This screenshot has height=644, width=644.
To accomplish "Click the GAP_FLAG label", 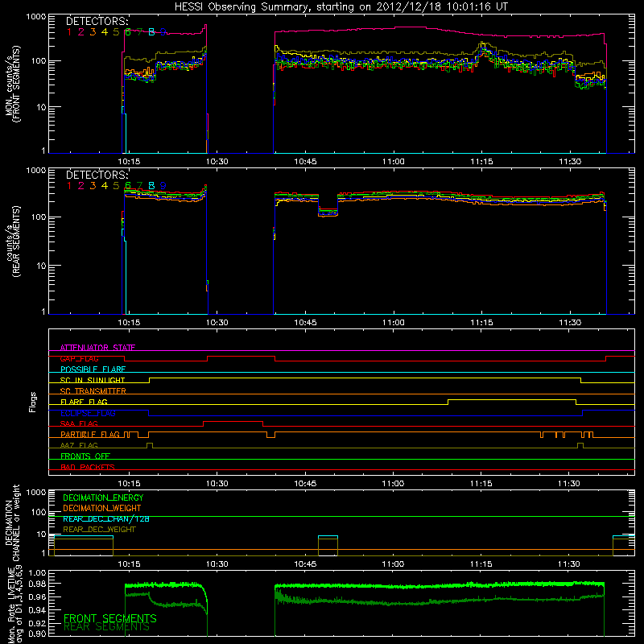I will [79, 358].
